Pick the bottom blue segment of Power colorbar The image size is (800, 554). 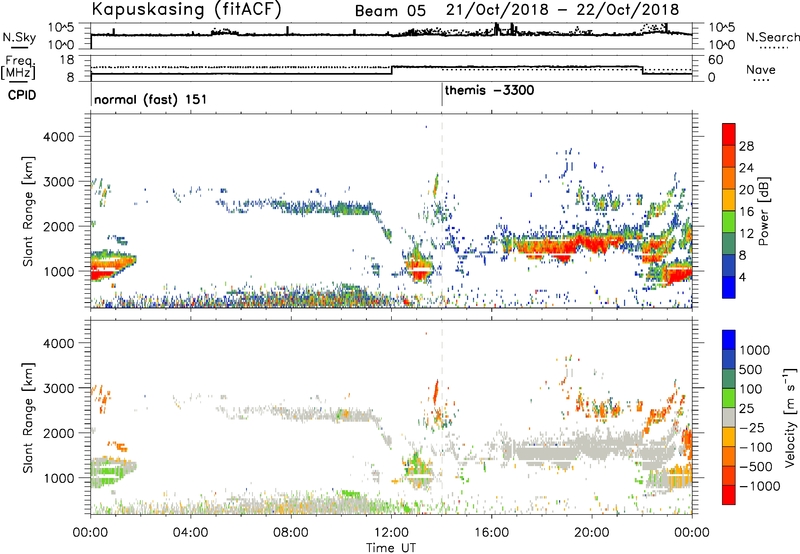tap(729, 287)
